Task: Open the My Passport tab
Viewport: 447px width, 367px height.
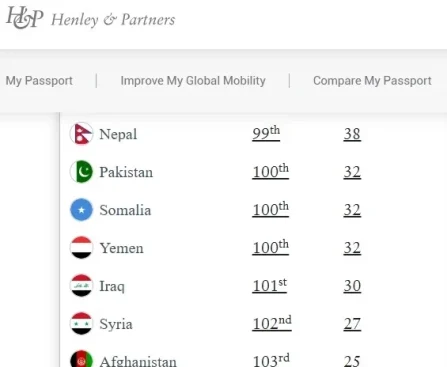Action: coord(39,81)
